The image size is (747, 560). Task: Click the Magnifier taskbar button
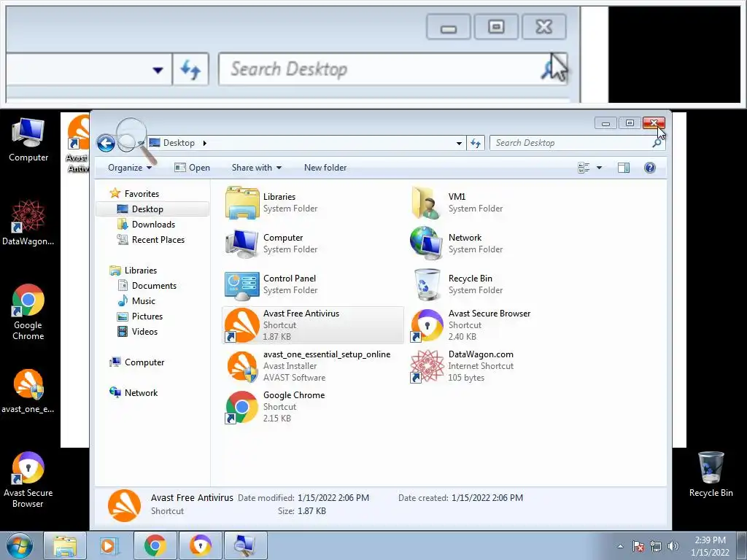pyautogui.click(x=245, y=545)
